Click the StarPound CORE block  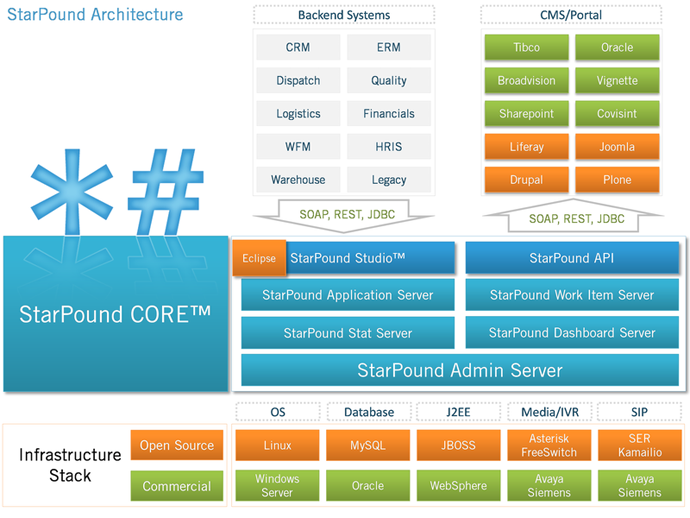116,313
